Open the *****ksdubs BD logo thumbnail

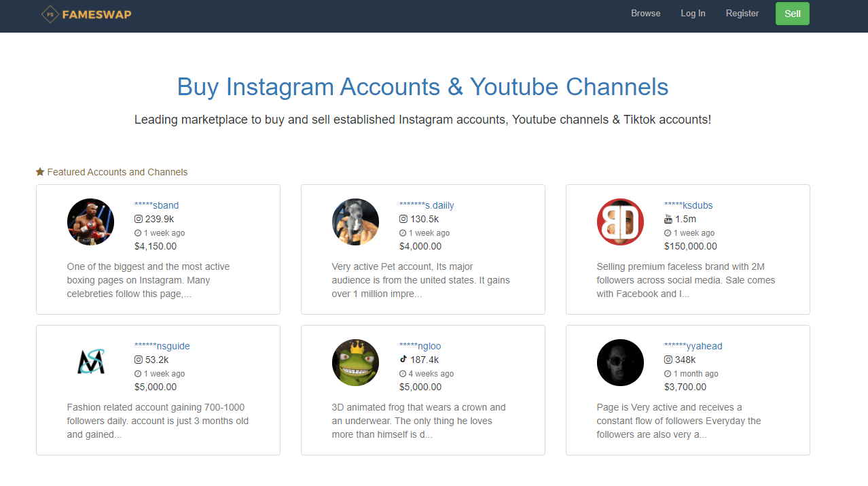620,222
